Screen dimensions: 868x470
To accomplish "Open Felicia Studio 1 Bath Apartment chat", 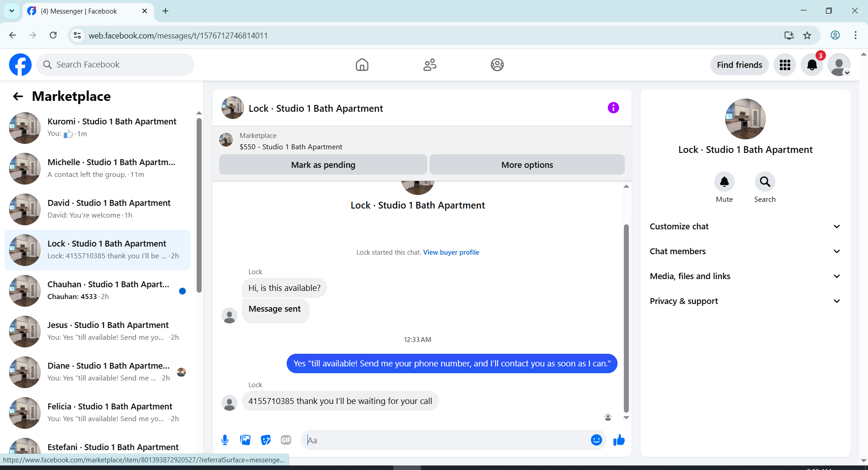I will coord(97,413).
